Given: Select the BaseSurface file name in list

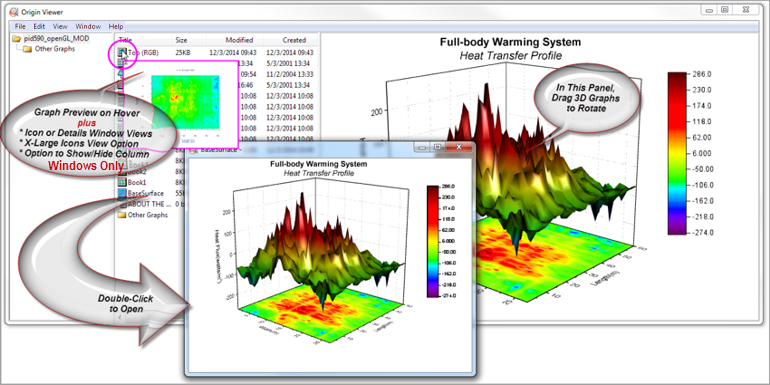Looking at the screenshot, I should (x=145, y=193).
